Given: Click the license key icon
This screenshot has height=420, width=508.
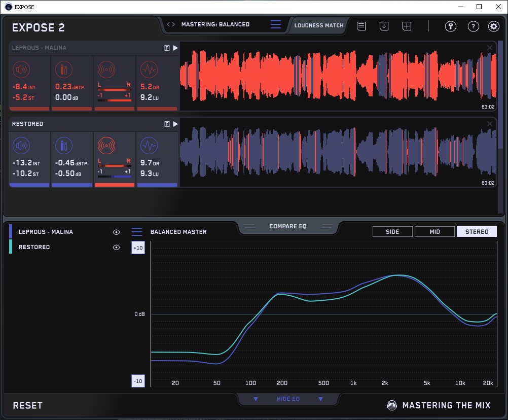Looking at the screenshot, I should 451,26.
